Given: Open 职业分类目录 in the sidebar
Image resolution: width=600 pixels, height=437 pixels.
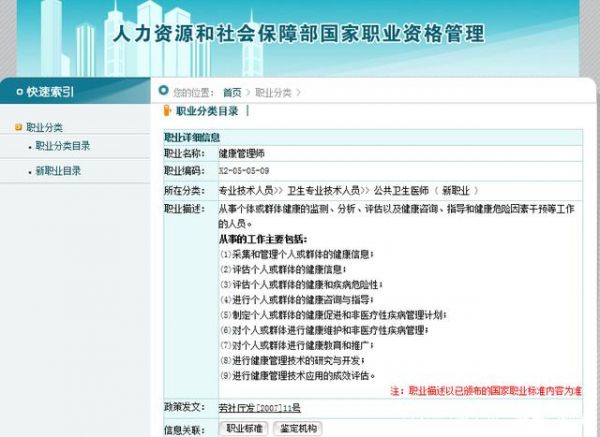Looking at the screenshot, I should (x=63, y=146).
